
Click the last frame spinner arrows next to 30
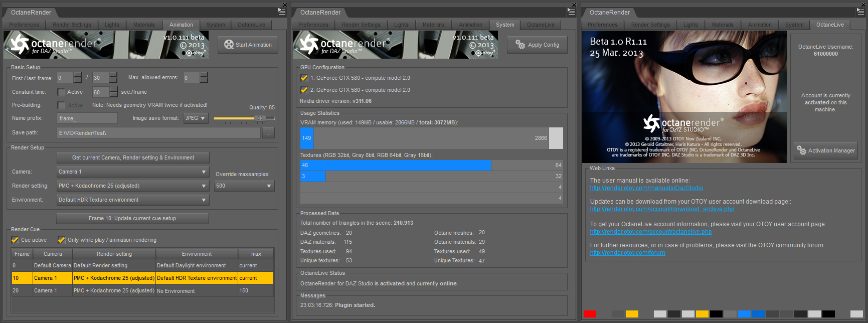coord(113,78)
